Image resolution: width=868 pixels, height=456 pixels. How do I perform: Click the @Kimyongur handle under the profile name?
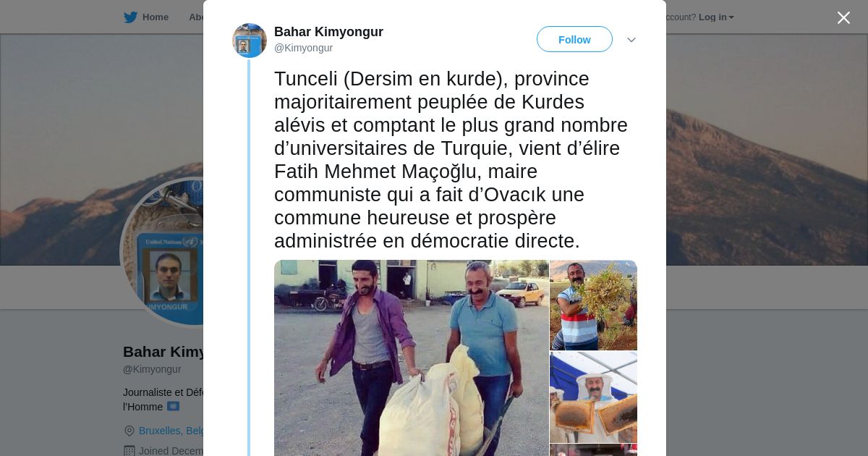(x=152, y=369)
